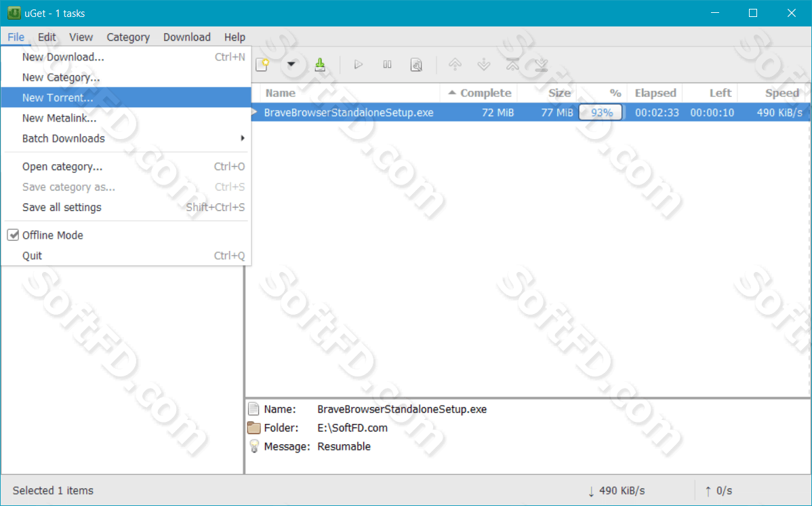Choose New Download... from File menu
This screenshot has height=506, width=812.
coord(126,57)
